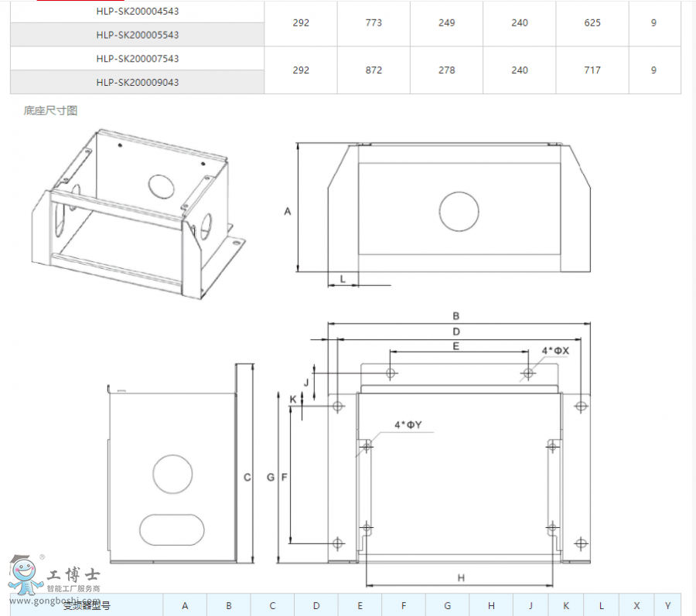Select the HLP-SK200005543 model cell
Viewport: 696px width, 616px height.
coord(137,35)
